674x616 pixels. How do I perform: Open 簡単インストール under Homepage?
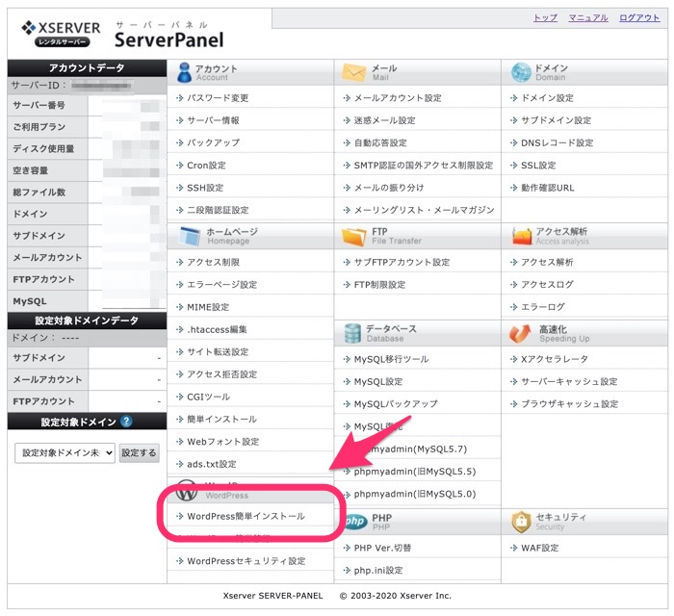[x=221, y=420]
